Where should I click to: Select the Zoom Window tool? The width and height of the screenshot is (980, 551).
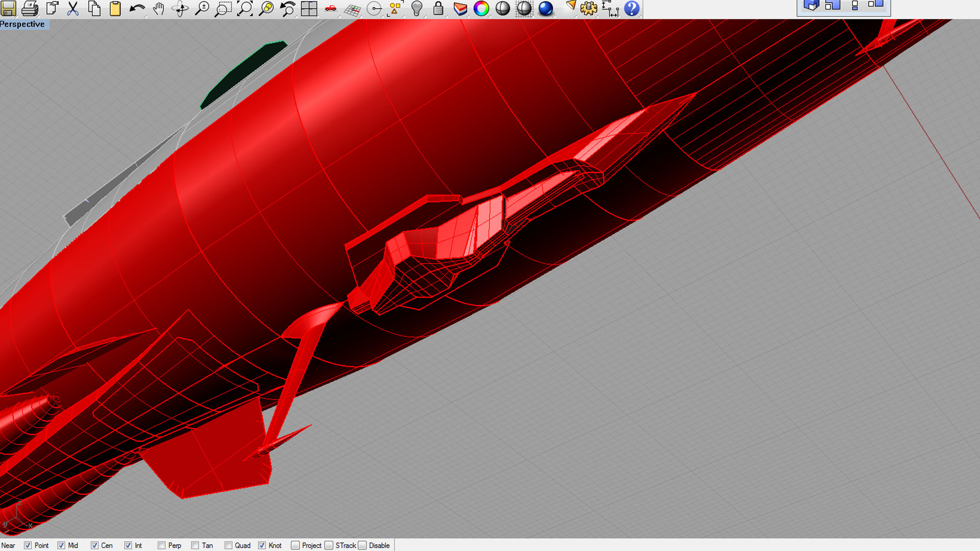pyautogui.click(x=223, y=8)
